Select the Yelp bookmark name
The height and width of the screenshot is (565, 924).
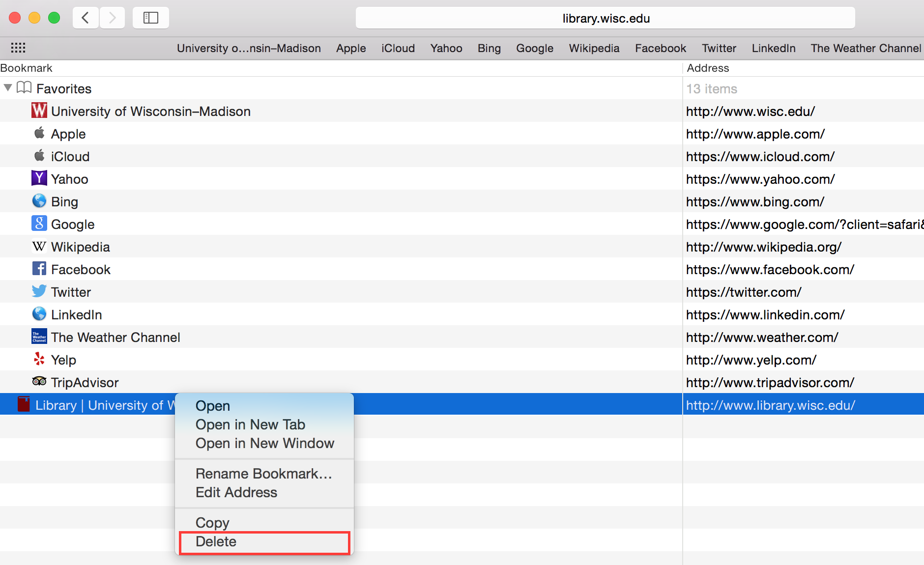pos(63,360)
